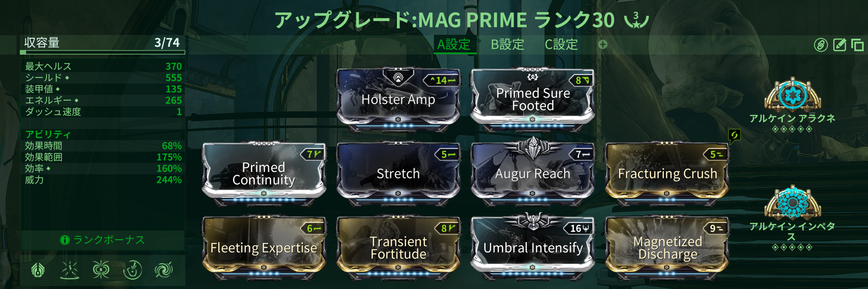
Task: Select the Holster Amp aura mod
Action: 398,98
